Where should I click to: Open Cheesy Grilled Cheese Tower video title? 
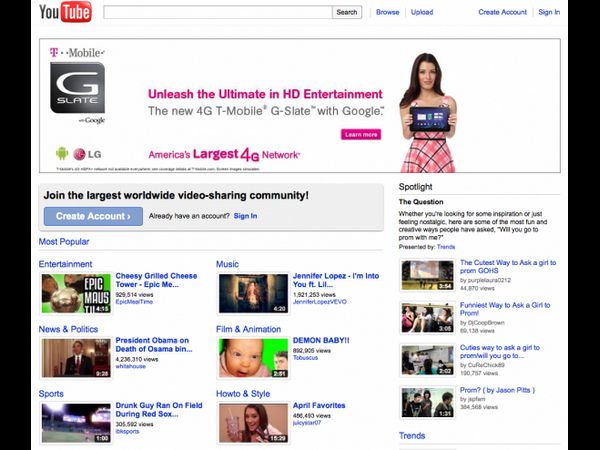(x=156, y=280)
